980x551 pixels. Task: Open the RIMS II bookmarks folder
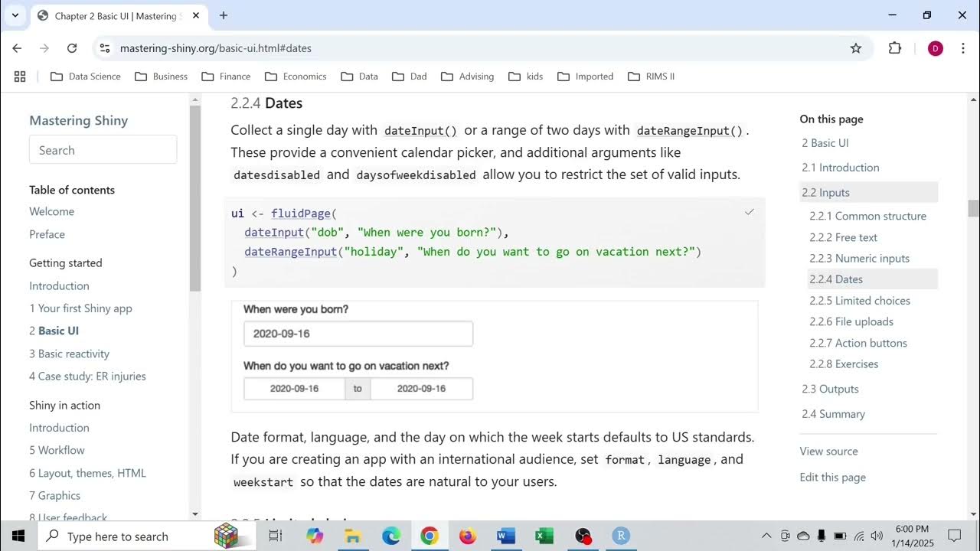click(x=651, y=77)
